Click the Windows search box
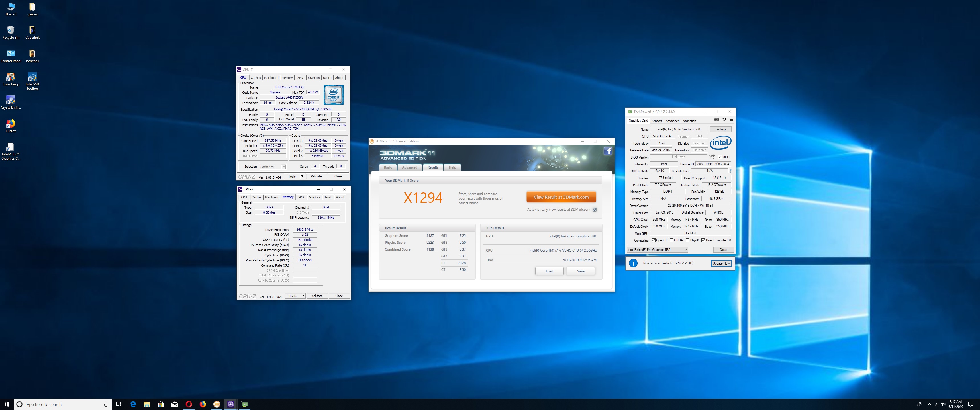Screen dimensions: 980x410 63,404
